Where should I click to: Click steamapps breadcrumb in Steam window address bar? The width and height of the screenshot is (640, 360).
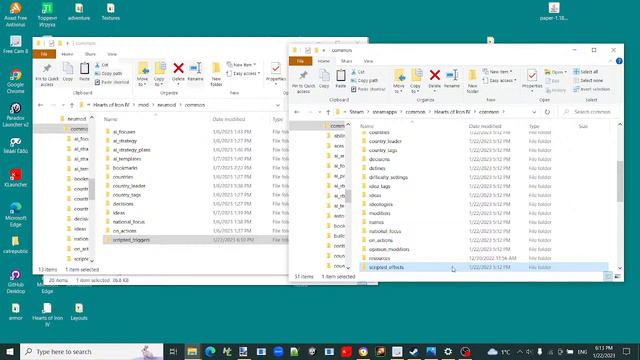pyautogui.click(x=385, y=112)
